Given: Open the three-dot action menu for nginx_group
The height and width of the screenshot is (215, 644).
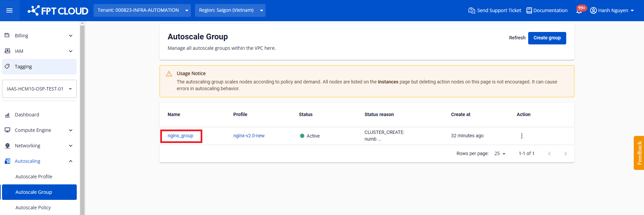Looking at the screenshot, I should (x=521, y=136).
